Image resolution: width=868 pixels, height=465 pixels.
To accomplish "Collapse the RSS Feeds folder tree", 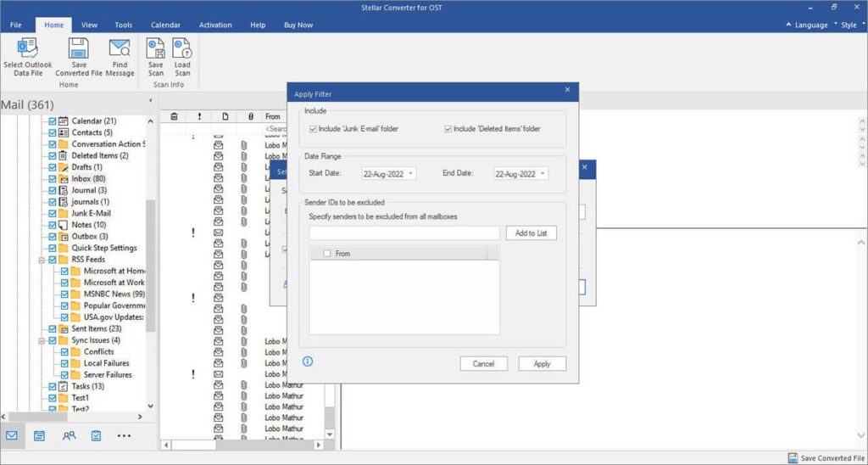I will click(x=41, y=260).
